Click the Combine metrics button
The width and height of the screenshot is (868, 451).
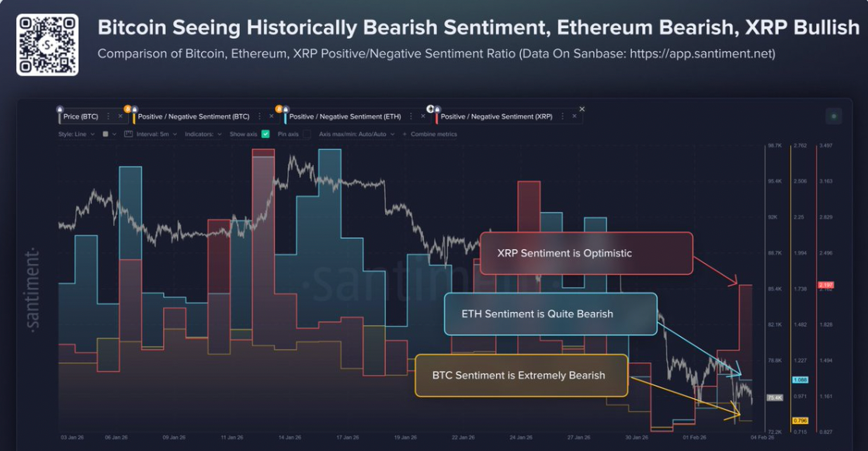435,134
